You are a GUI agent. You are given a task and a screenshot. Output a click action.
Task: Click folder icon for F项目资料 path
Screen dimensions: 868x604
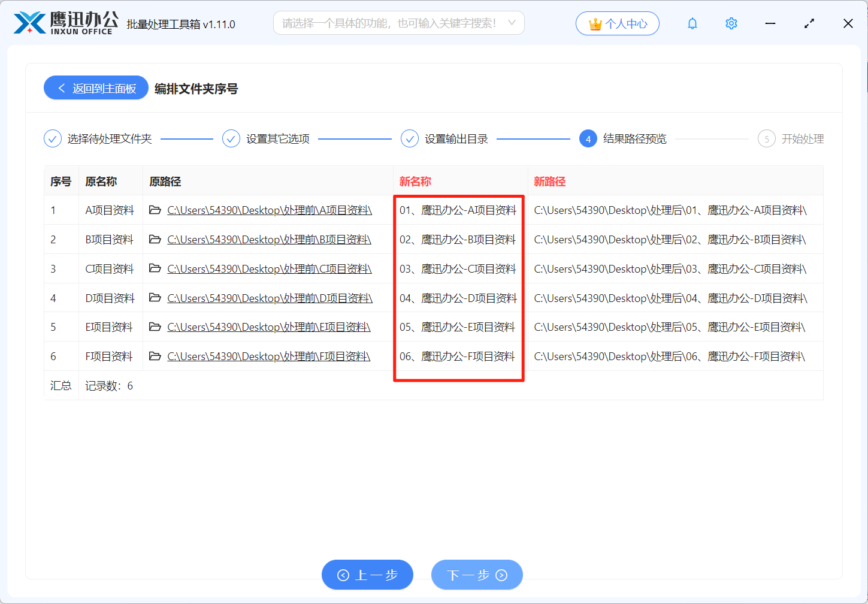pyautogui.click(x=155, y=356)
